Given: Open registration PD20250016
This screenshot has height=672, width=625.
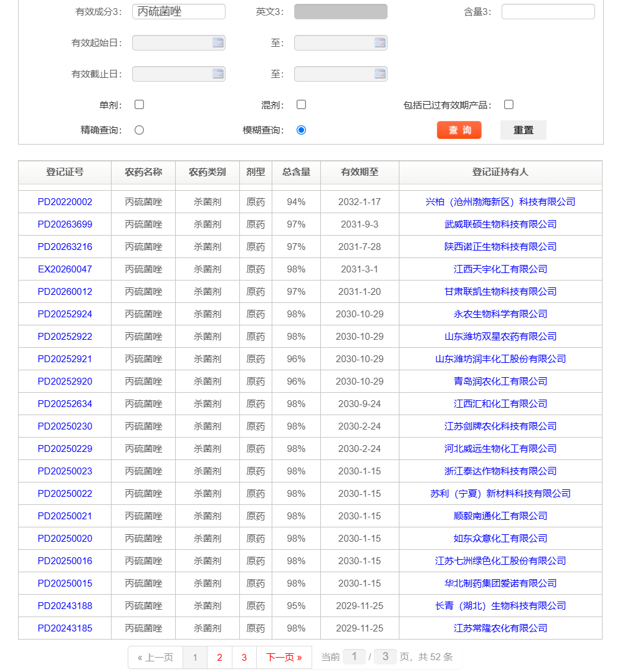Looking at the screenshot, I should (65, 560).
